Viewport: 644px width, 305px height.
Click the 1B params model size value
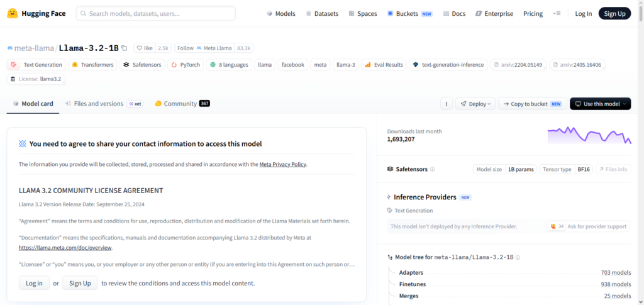(521, 169)
